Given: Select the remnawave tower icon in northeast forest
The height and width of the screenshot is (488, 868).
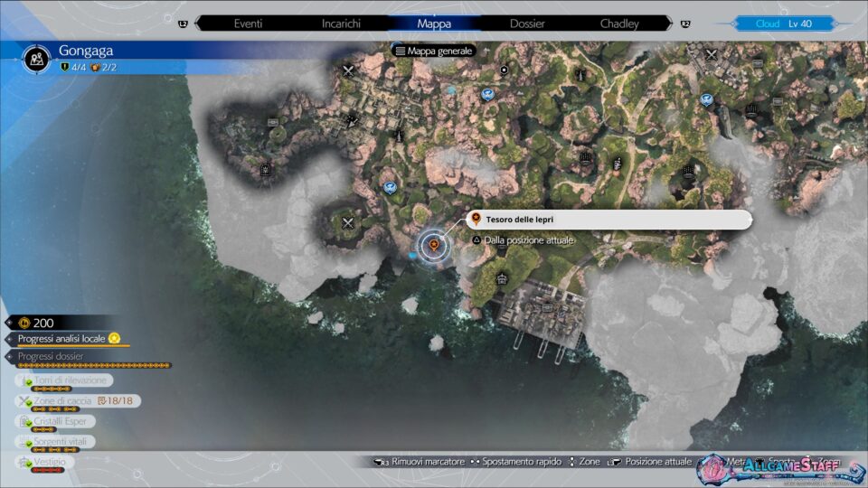Looking at the screenshot, I should [x=580, y=73].
